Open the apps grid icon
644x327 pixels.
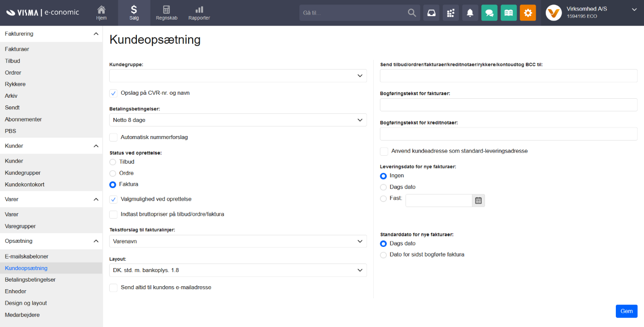(x=451, y=13)
